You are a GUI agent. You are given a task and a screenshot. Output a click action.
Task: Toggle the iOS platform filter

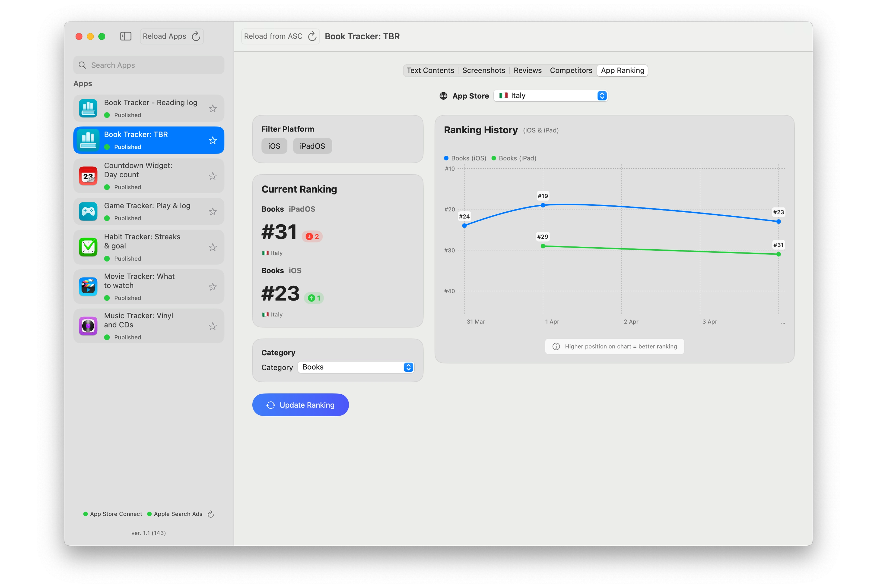point(274,146)
